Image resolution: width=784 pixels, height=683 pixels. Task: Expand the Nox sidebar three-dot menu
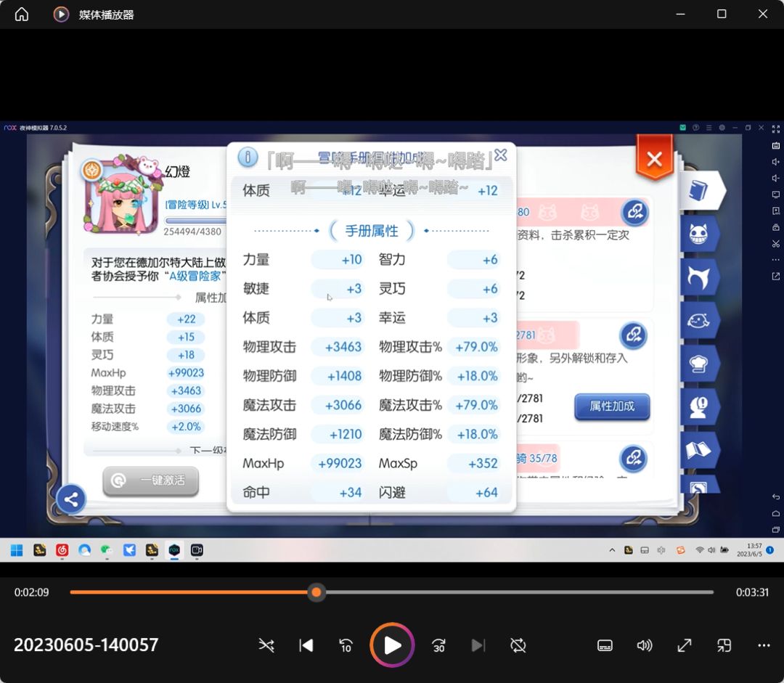point(775,260)
